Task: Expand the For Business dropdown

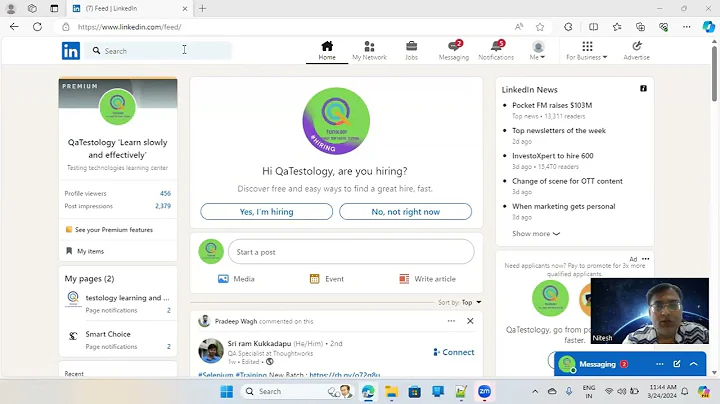Action: point(586,50)
